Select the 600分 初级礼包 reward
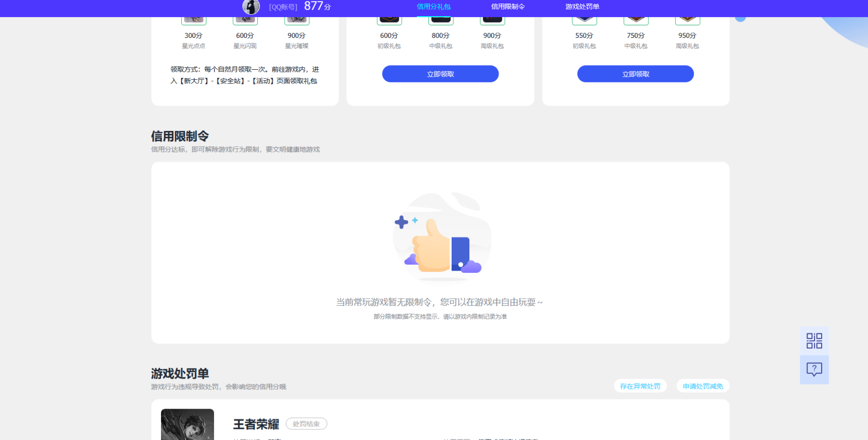This screenshot has height=440, width=868. click(x=389, y=33)
